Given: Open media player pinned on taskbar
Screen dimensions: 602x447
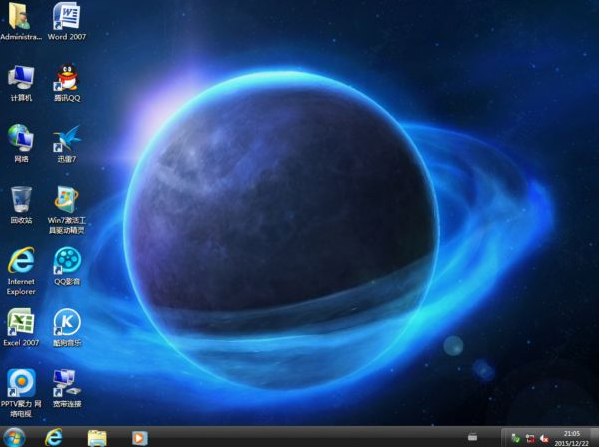Looking at the screenshot, I should 139,437.
